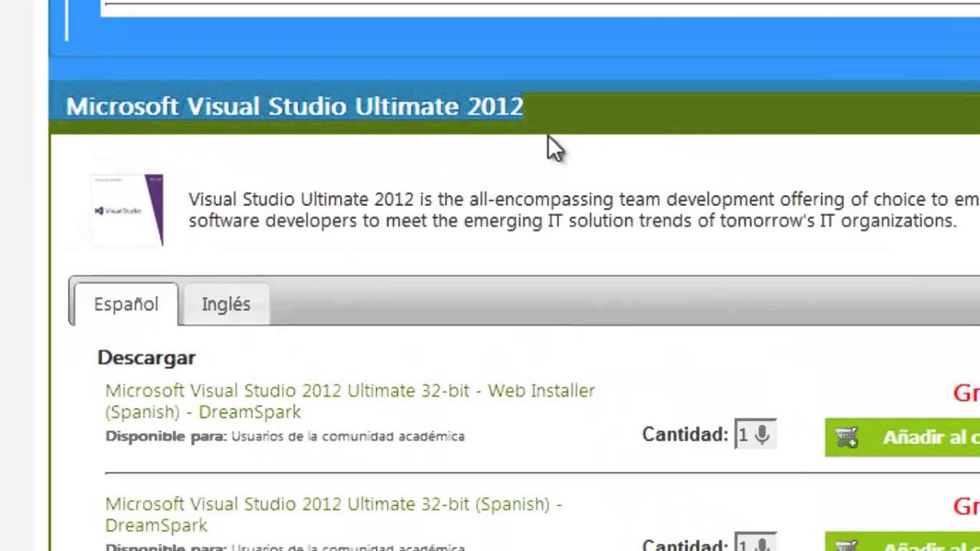The image size is (980, 551).
Task: Click the cart icon on the Web Installer button
Action: 847,437
